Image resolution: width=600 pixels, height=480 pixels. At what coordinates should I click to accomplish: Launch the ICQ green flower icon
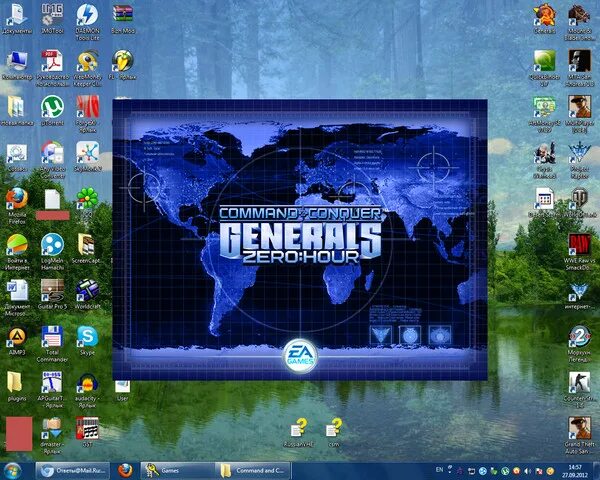pos(88,200)
